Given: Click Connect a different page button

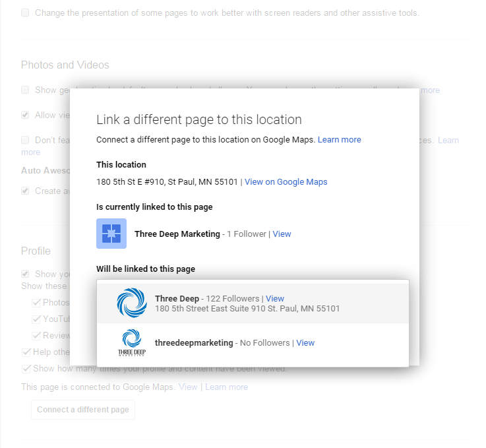Looking at the screenshot, I should pyautogui.click(x=82, y=410).
